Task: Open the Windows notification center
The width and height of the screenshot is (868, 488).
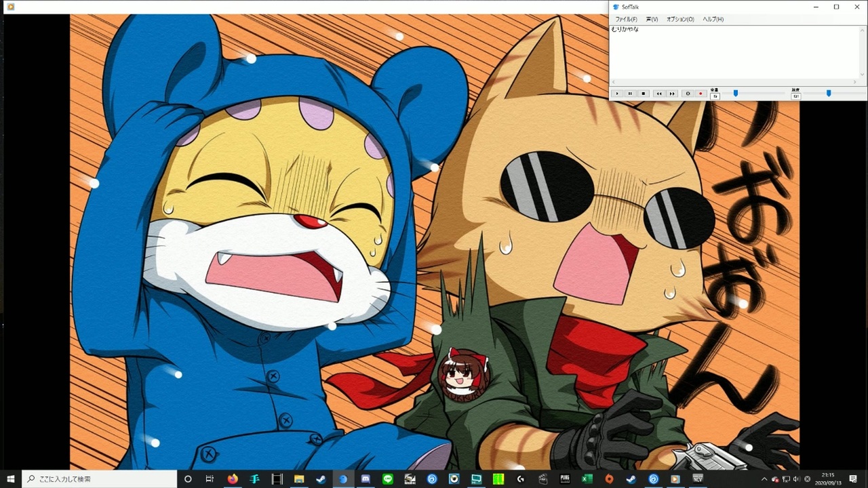Action: pyautogui.click(x=853, y=479)
